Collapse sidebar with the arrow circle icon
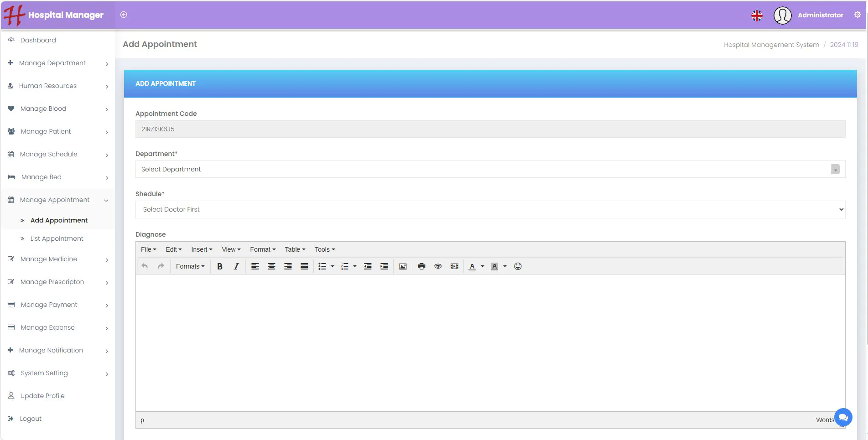 click(124, 15)
